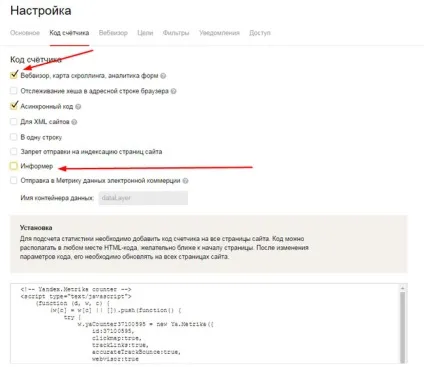This screenshot has width=424, height=367.
Task: Click the code box scrollbar thumb
Action: click(x=403, y=327)
